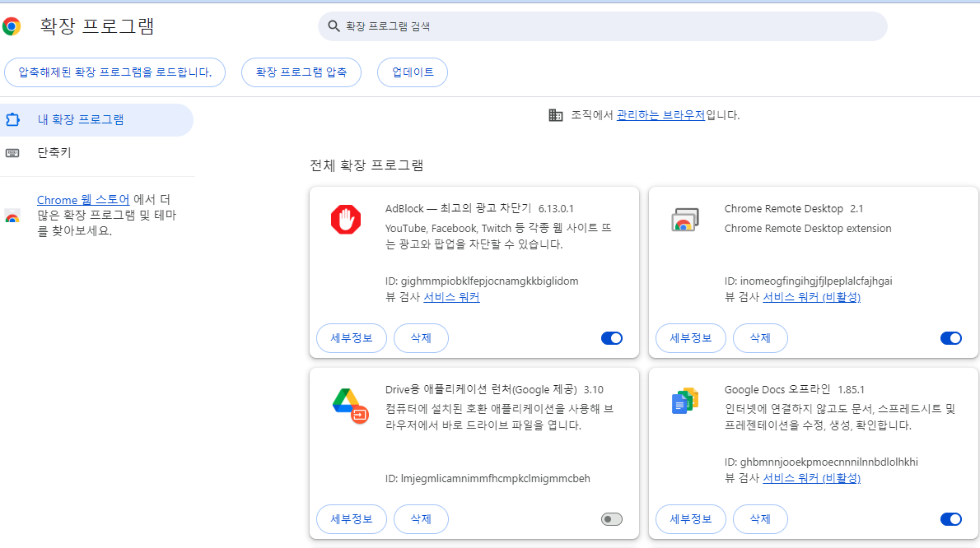The image size is (980, 548).
Task: Click the Google Docs 오프라인 icon
Action: click(685, 401)
